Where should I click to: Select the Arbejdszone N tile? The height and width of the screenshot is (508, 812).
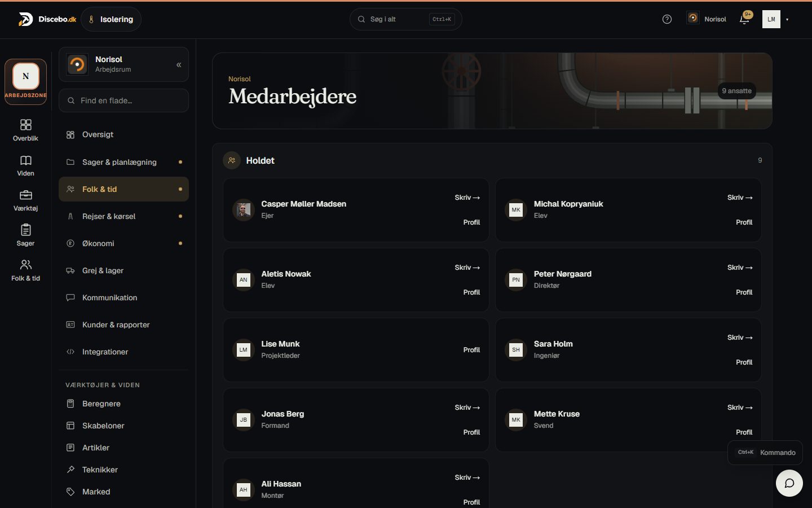(x=26, y=82)
